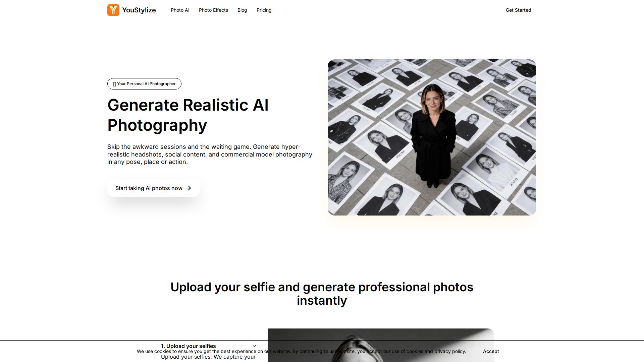Click the Get Started button
Image resolution: width=644 pixels, height=362 pixels.
518,10
